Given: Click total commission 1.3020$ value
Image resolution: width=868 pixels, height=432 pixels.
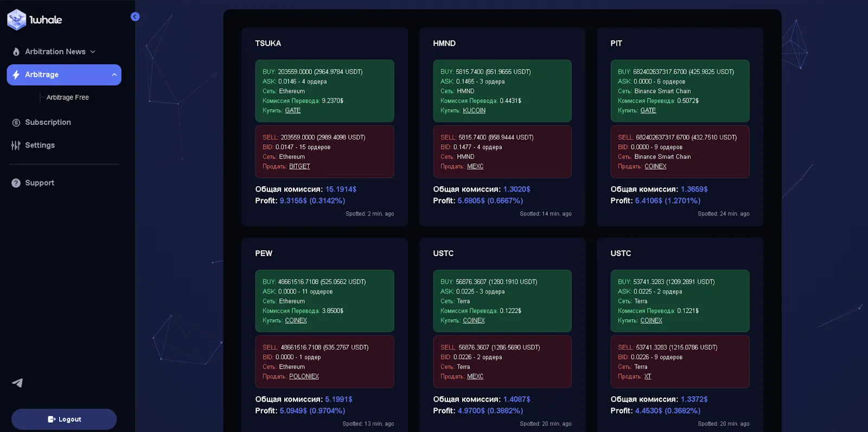Looking at the screenshot, I should (x=516, y=189).
